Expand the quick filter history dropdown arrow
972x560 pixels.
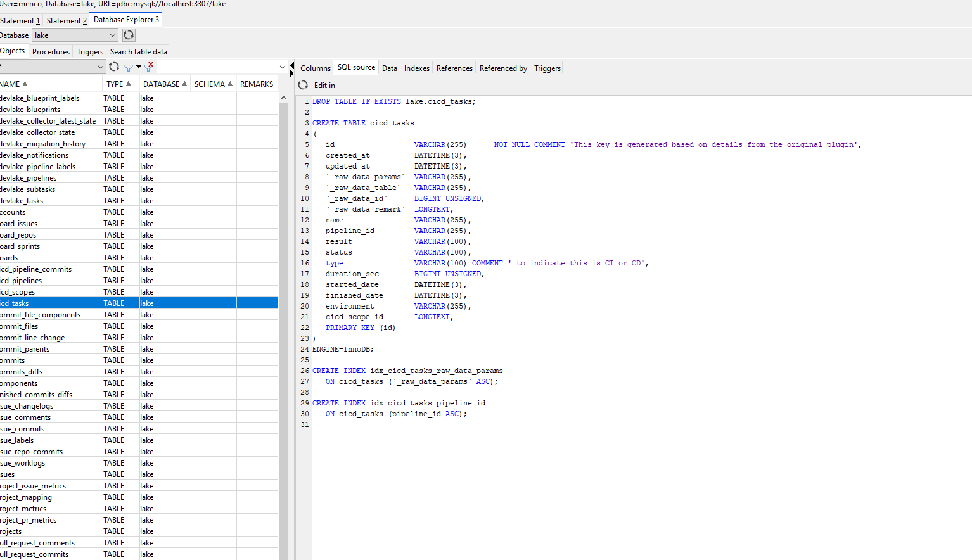click(282, 67)
